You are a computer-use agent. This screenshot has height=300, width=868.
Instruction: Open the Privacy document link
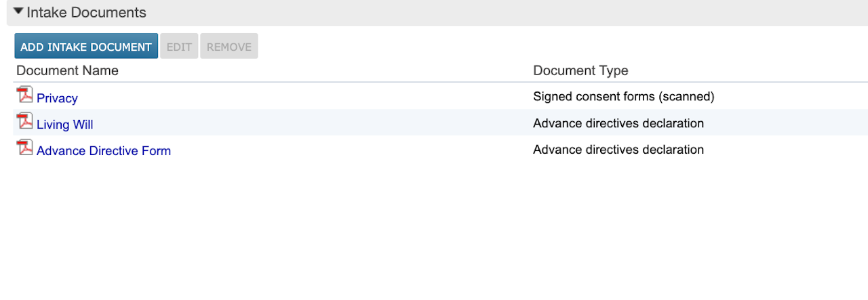pos(57,98)
